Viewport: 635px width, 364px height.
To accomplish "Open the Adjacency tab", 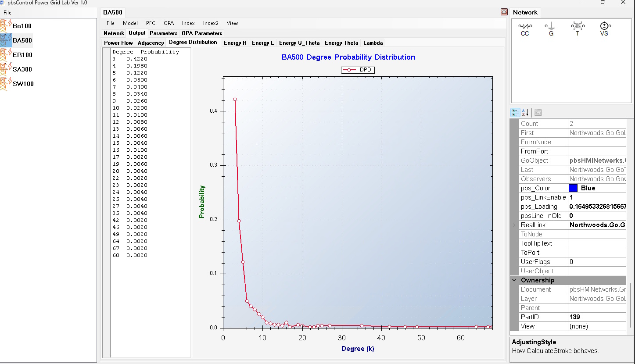I will (x=151, y=43).
